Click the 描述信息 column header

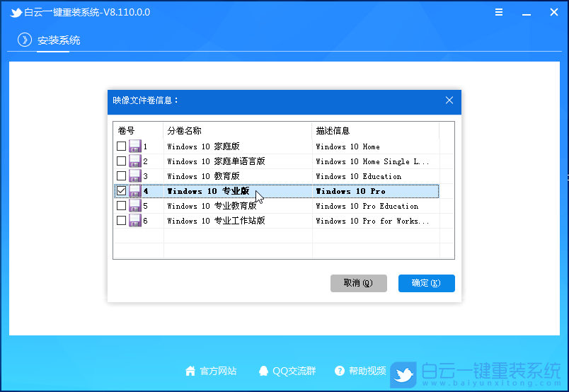click(x=376, y=131)
